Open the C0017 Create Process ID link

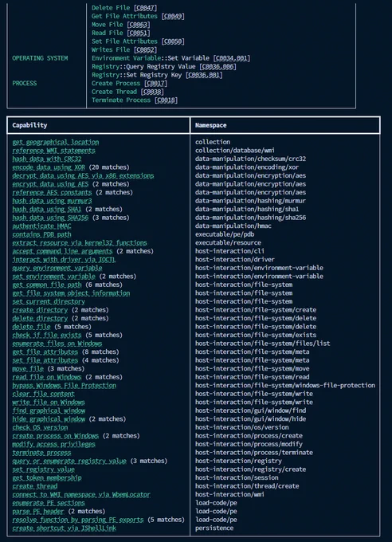tap(155, 84)
